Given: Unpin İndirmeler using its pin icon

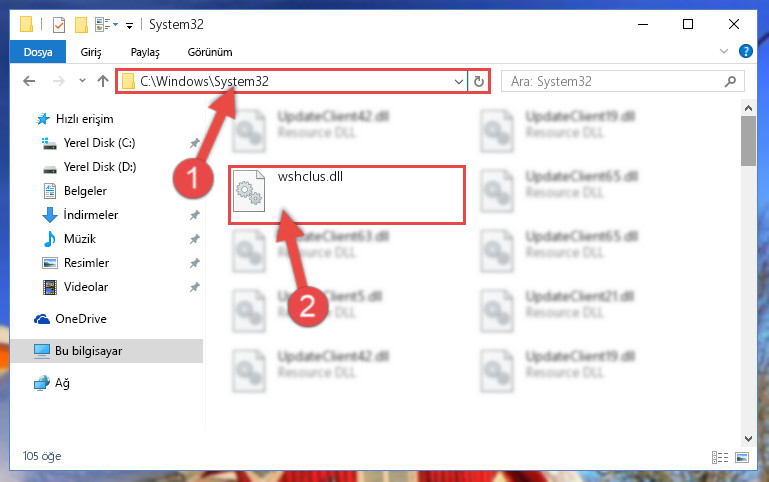Looking at the screenshot, I should point(195,215).
